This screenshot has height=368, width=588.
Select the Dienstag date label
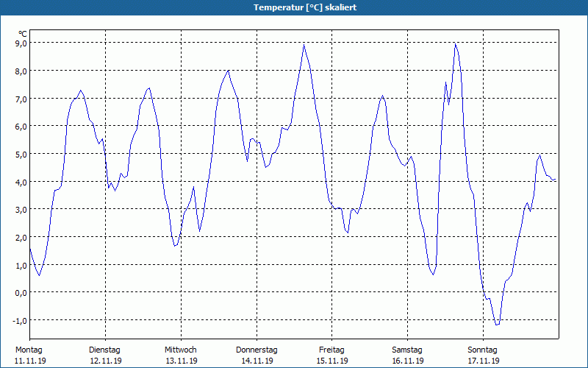tap(104, 350)
